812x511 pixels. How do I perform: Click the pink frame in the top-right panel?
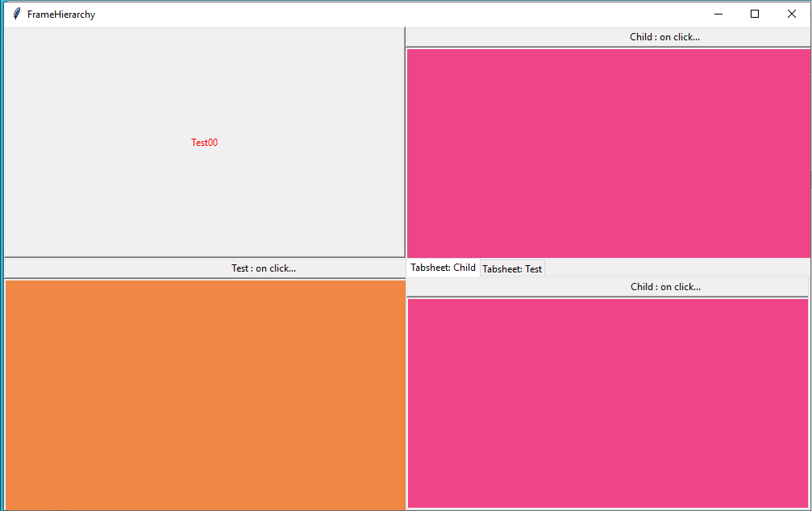point(608,152)
